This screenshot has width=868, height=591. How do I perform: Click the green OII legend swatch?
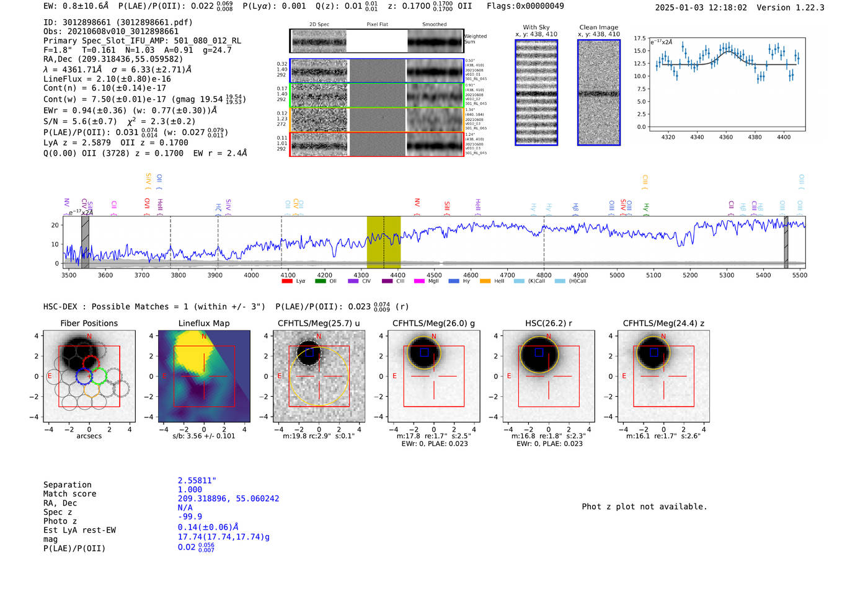[321, 282]
